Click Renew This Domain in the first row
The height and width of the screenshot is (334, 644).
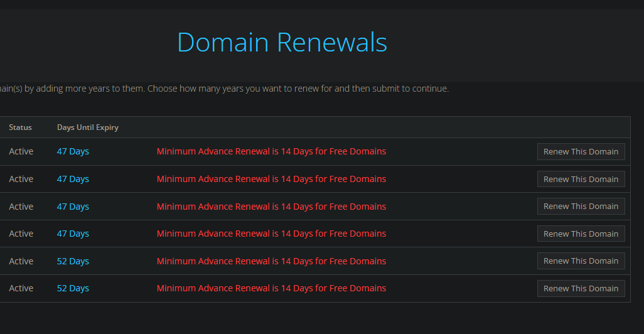coord(581,151)
